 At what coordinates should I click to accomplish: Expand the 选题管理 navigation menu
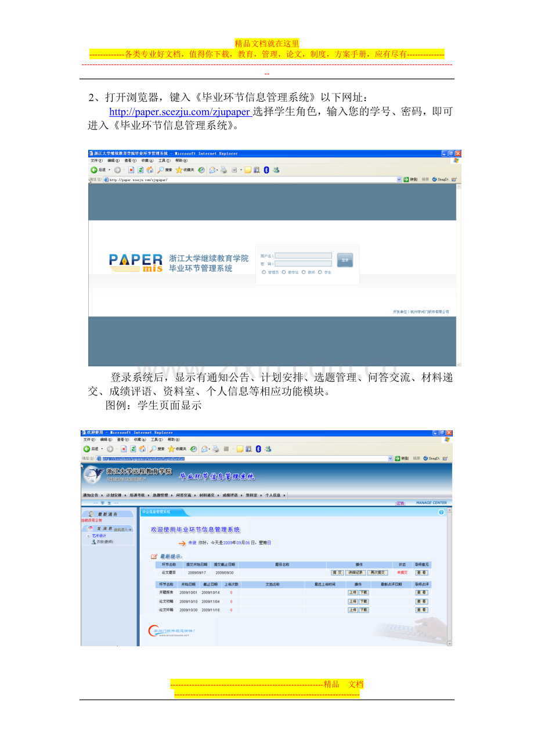(x=160, y=495)
